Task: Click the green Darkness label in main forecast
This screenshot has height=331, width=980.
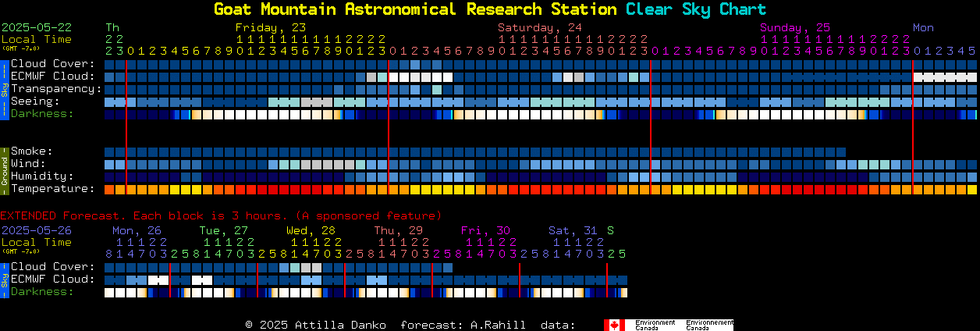Action: pyautogui.click(x=42, y=114)
